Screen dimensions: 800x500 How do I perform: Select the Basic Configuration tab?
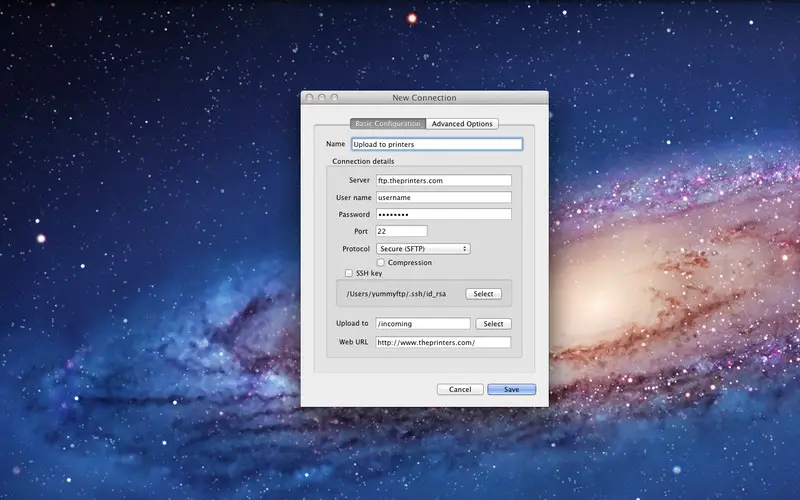(388, 123)
